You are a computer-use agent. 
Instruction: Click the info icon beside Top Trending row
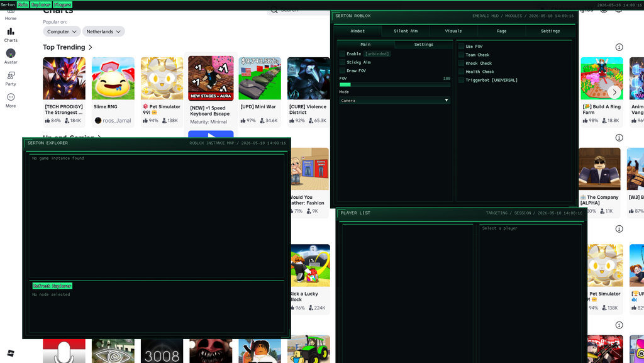[619, 47]
